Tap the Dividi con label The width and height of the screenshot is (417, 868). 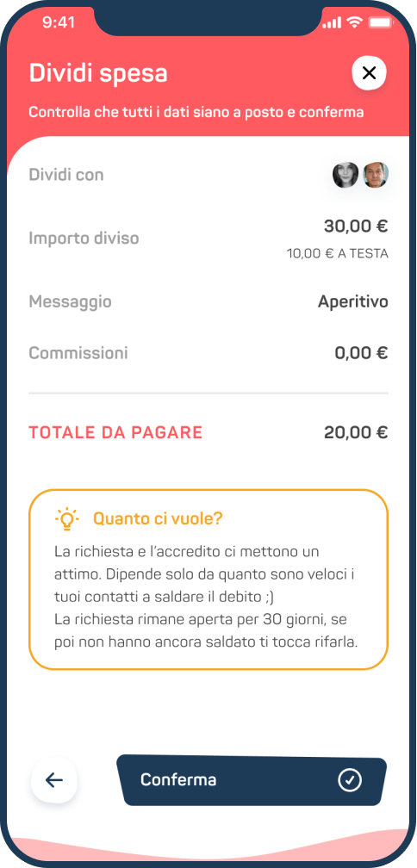66,175
